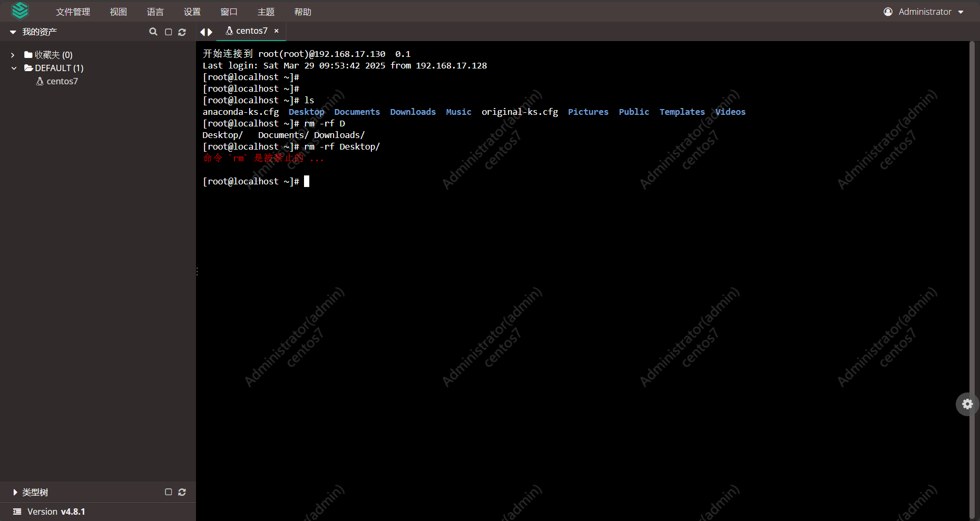
Task: Refresh the 类型树 panel
Action: [x=182, y=492]
